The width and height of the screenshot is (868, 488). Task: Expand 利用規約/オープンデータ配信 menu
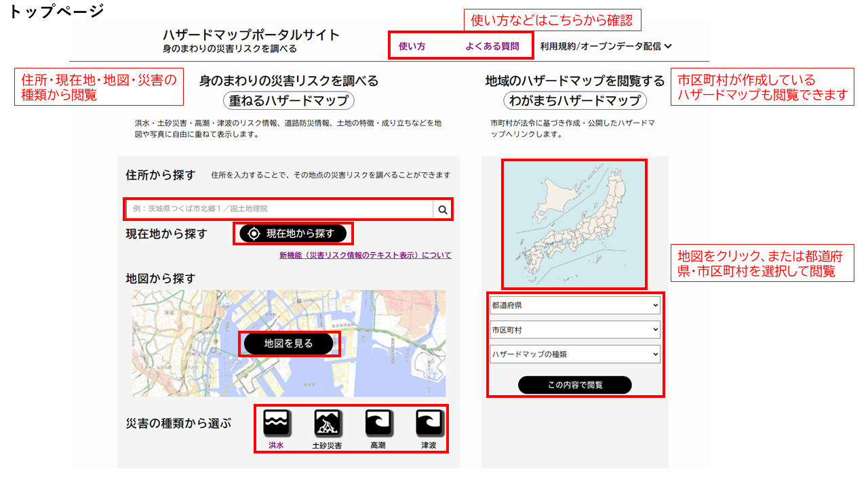pyautogui.click(x=606, y=46)
